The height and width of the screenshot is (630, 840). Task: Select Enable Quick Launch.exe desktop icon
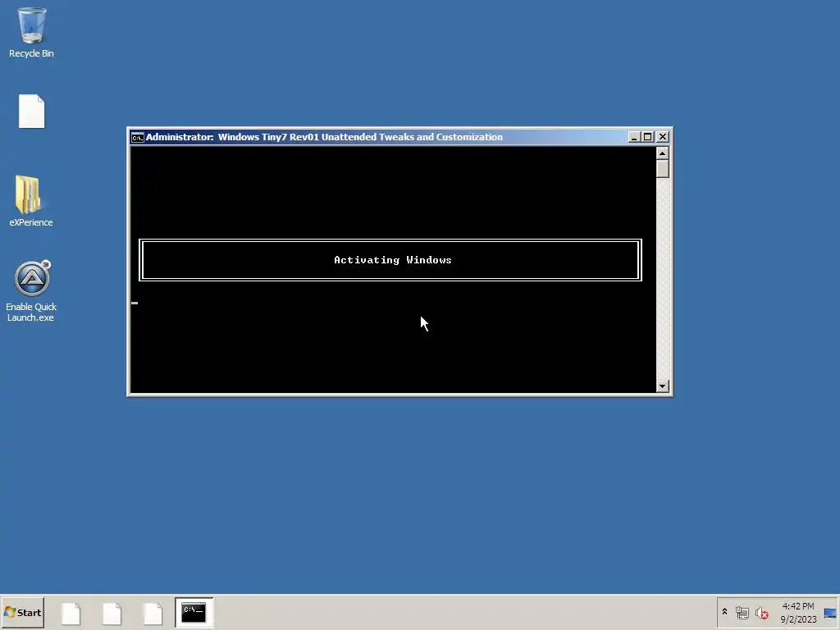click(31, 291)
